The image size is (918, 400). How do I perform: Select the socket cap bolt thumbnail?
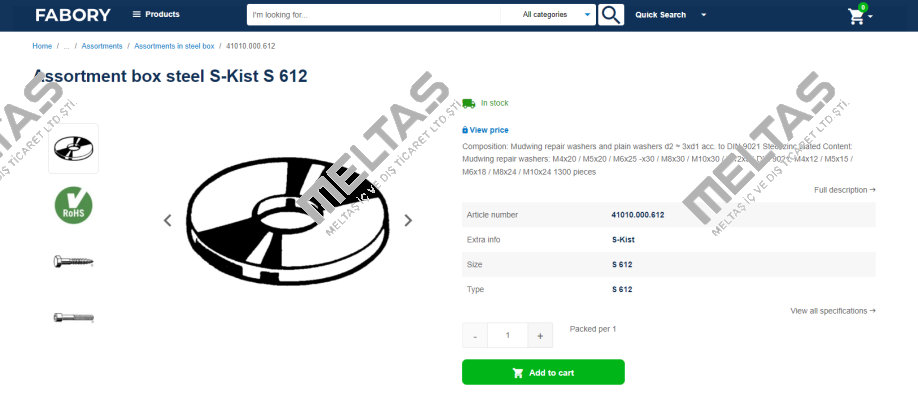click(x=73, y=317)
